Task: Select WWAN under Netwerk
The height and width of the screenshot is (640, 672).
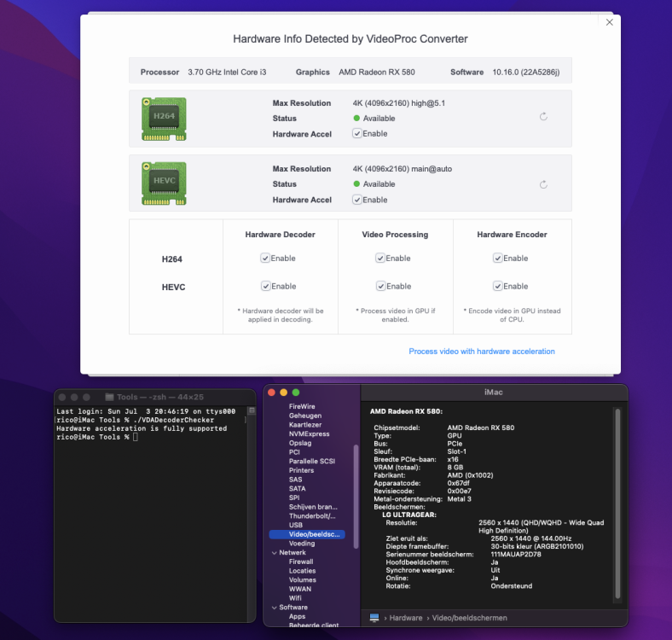Action: click(x=300, y=589)
